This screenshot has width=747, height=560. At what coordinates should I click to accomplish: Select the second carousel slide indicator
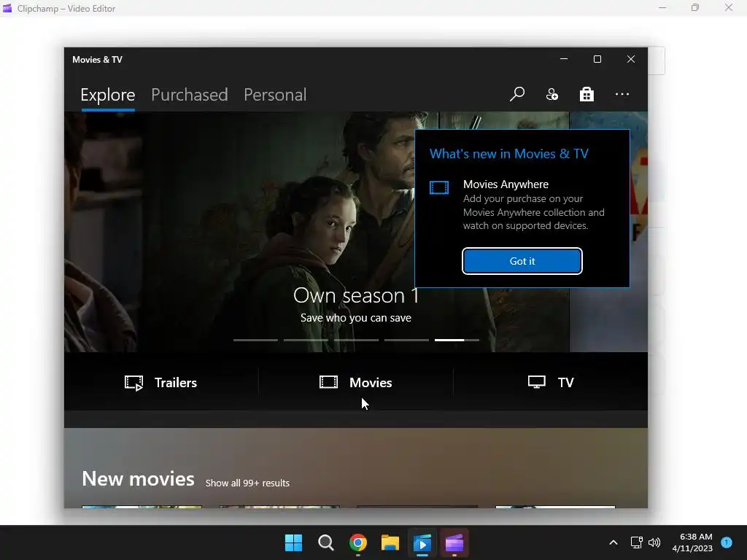(x=306, y=340)
